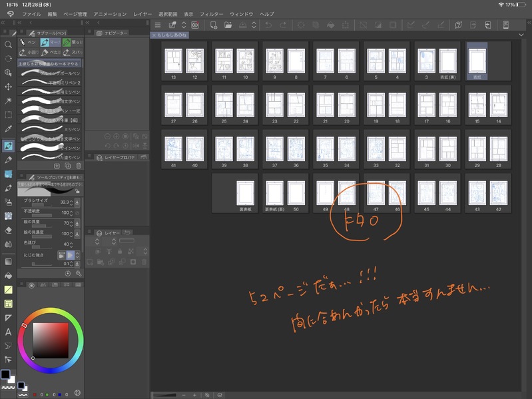Open the フィルター menu

pyautogui.click(x=211, y=14)
